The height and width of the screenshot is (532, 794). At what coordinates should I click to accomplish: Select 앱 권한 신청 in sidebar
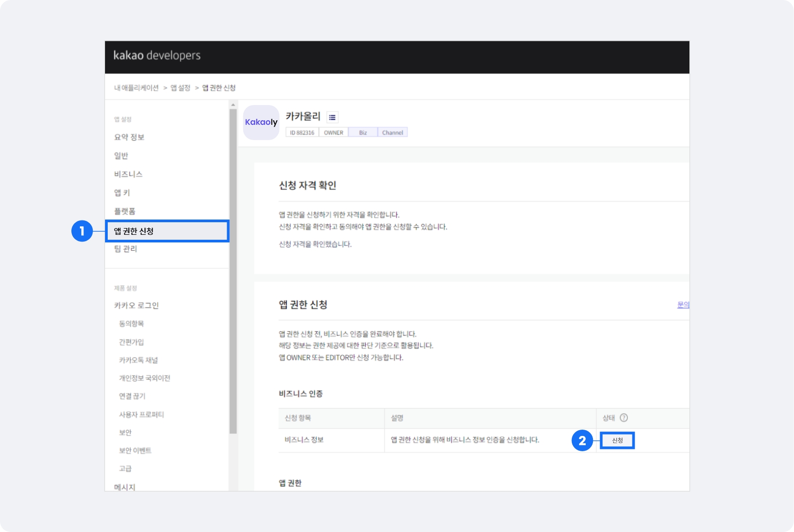click(167, 231)
